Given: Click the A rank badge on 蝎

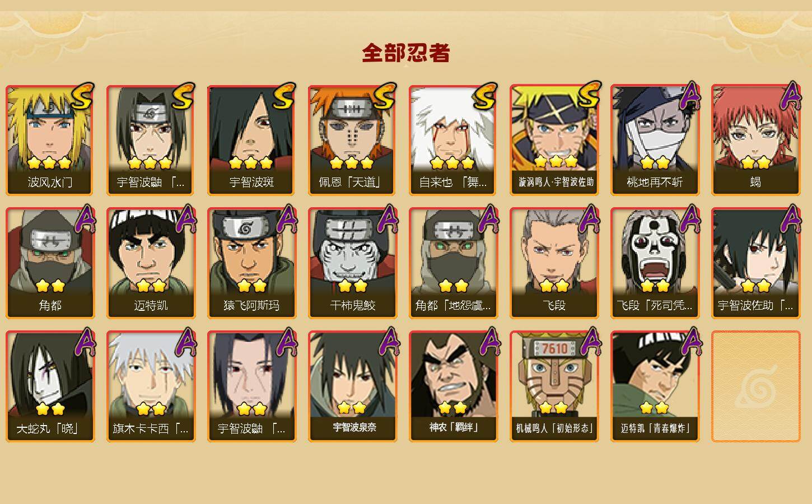Looking at the screenshot, I should (790, 96).
